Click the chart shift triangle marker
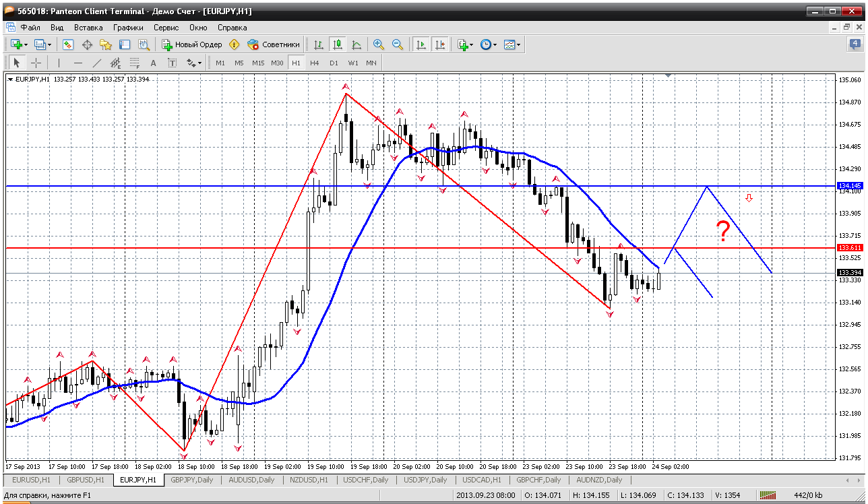 (x=669, y=76)
